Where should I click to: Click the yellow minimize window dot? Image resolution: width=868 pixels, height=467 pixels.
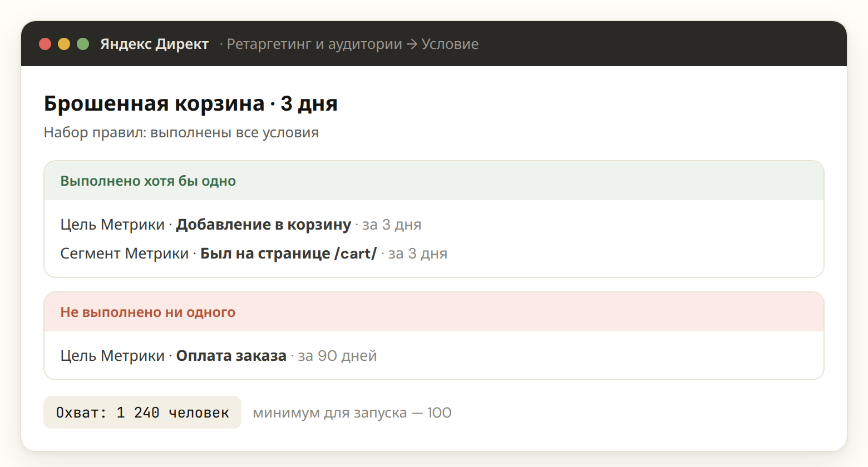(64, 44)
